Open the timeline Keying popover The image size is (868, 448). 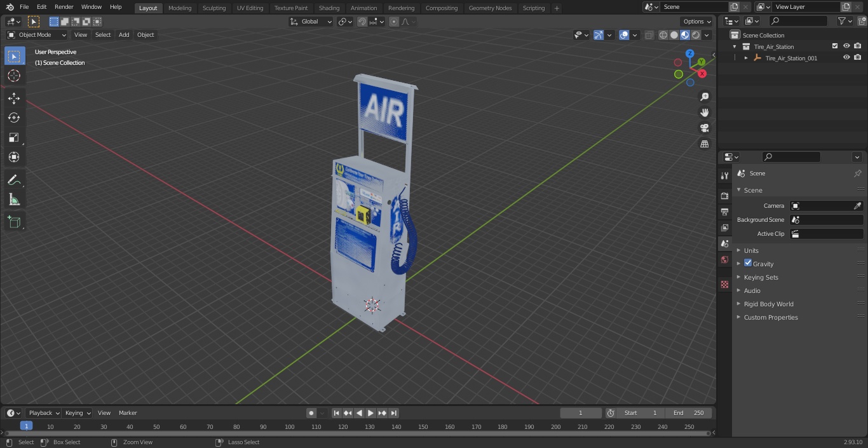point(78,413)
